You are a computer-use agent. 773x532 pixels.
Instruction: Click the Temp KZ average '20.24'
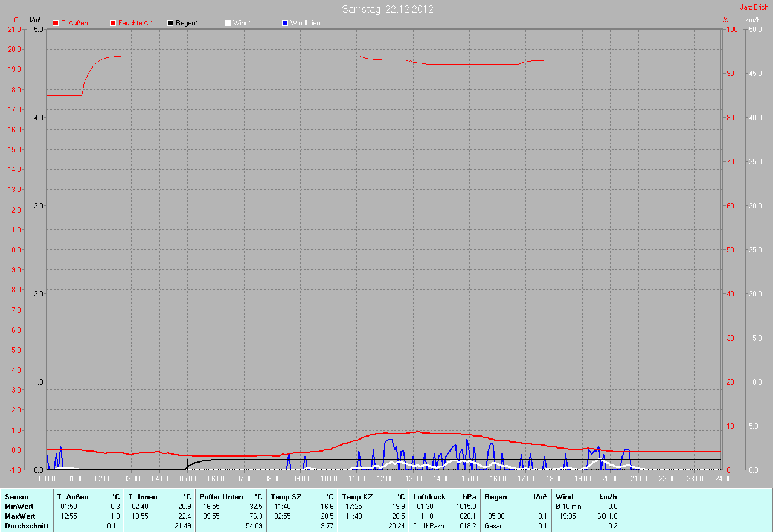pos(396,526)
